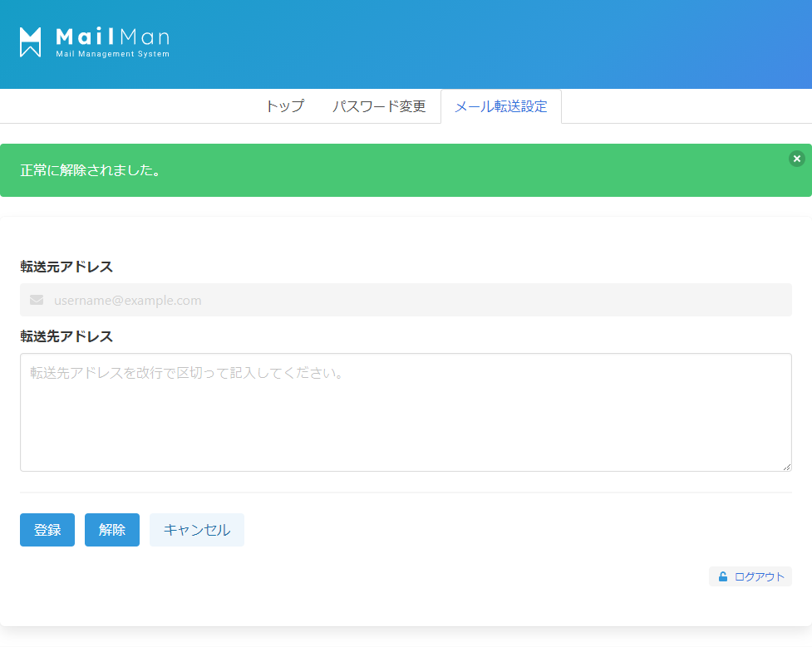This screenshot has height=647, width=812.
Task: Click the username@example.com source address field
Action: (416, 300)
